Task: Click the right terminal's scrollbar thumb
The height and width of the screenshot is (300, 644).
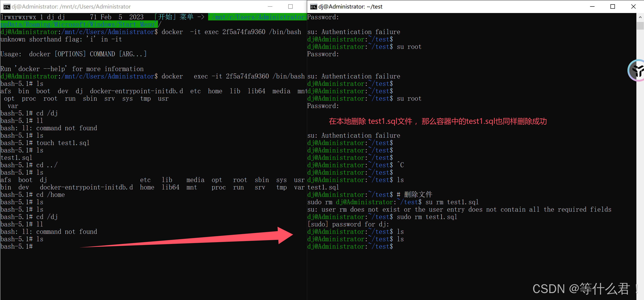Action: pyautogui.click(x=640, y=26)
